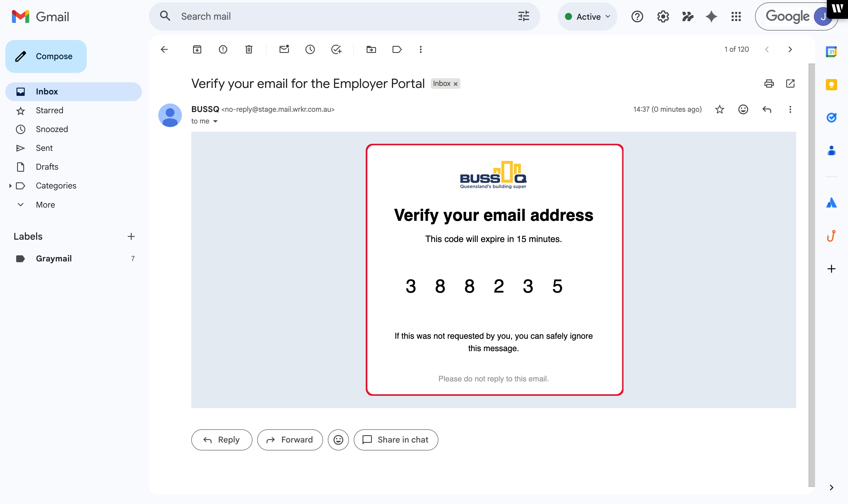Click the Share in chat button
Image resolution: width=848 pixels, height=504 pixels.
click(396, 440)
